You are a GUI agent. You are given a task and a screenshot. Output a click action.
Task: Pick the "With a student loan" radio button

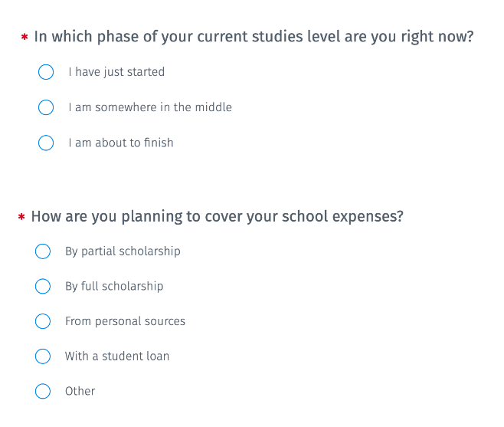[43, 356]
